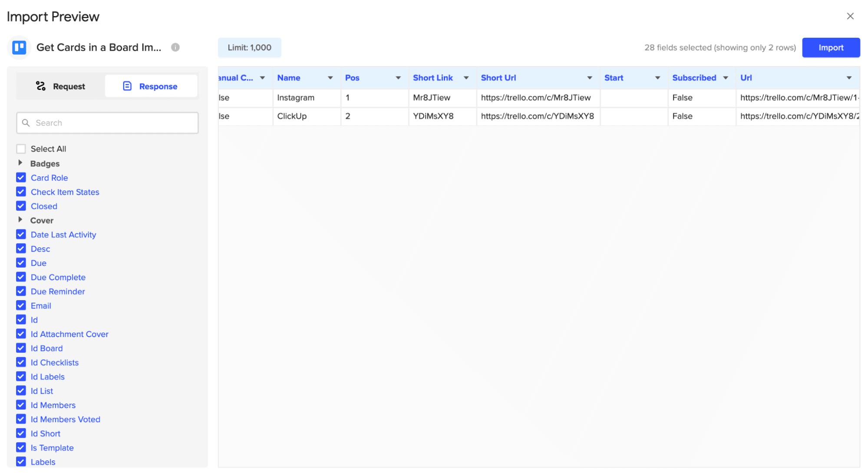868x473 pixels.
Task: Open the Manual C... column dropdown
Action: pos(262,78)
